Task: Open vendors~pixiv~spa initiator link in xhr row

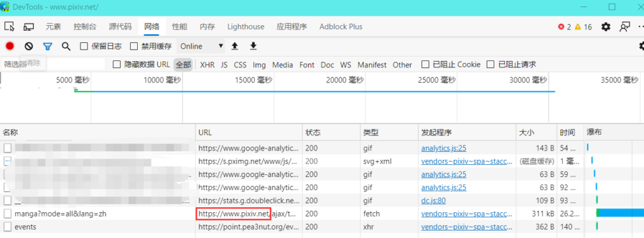Action: click(x=467, y=227)
